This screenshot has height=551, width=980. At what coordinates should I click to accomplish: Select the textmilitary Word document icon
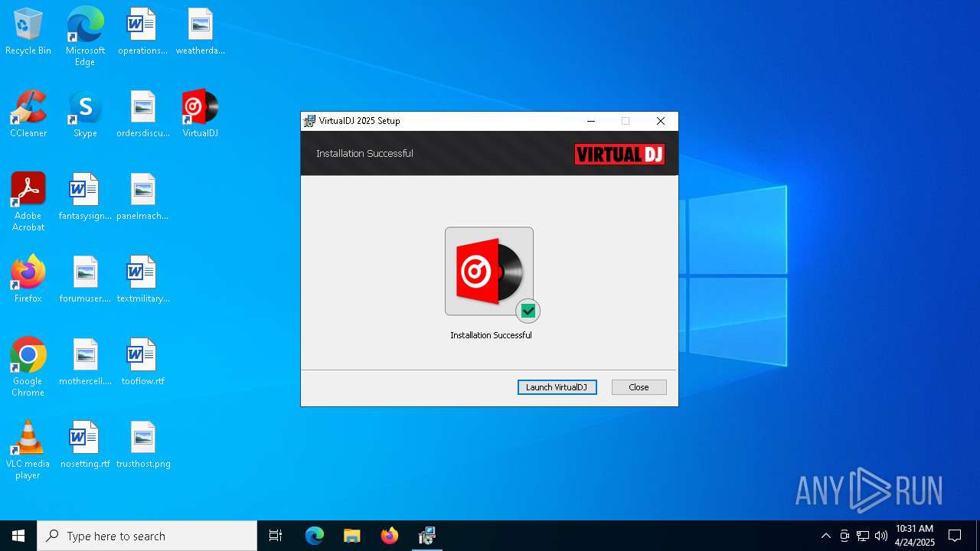(142, 280)
